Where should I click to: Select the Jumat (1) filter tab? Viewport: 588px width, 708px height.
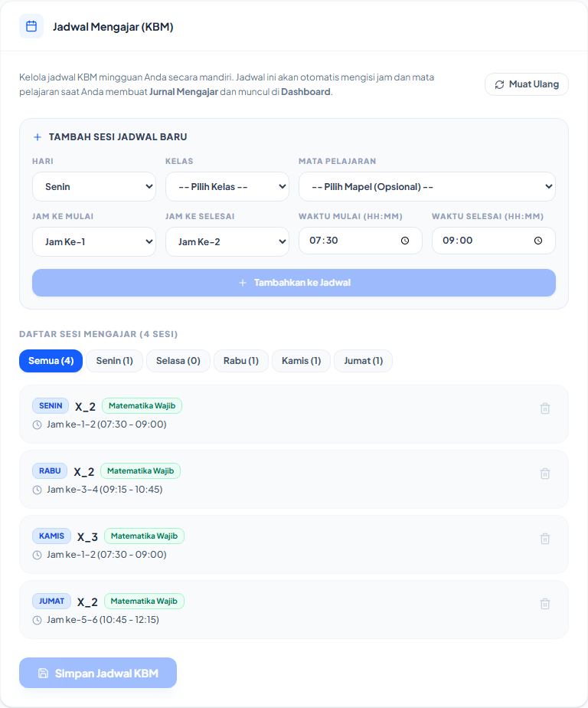[x=363, y=361]
